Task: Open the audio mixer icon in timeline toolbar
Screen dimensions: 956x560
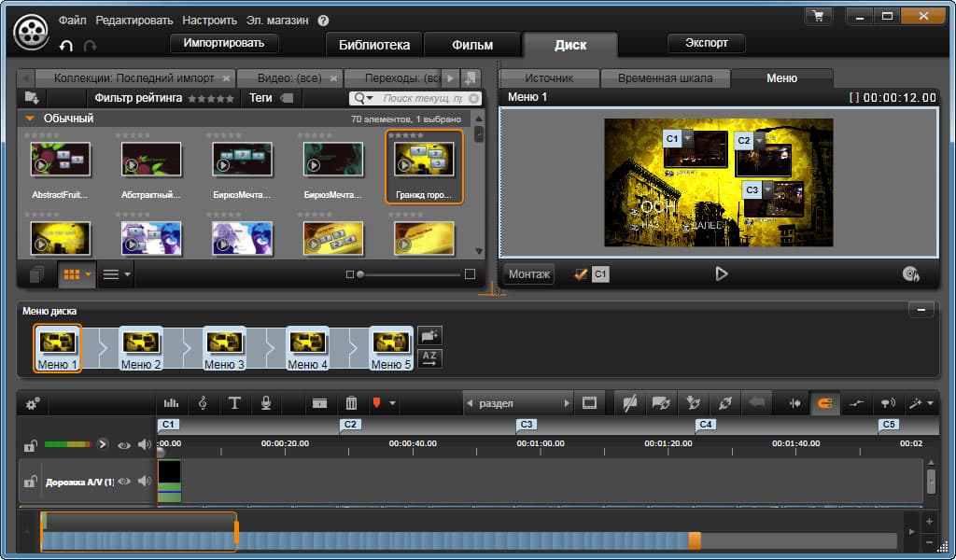Action: click(171, 403)
